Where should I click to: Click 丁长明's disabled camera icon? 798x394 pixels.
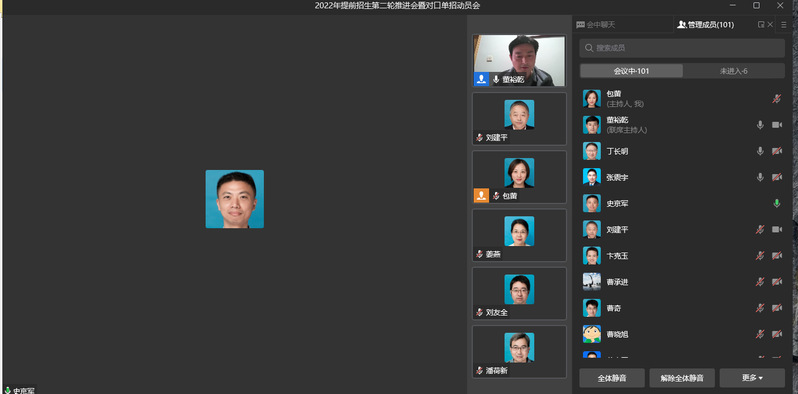777,151
